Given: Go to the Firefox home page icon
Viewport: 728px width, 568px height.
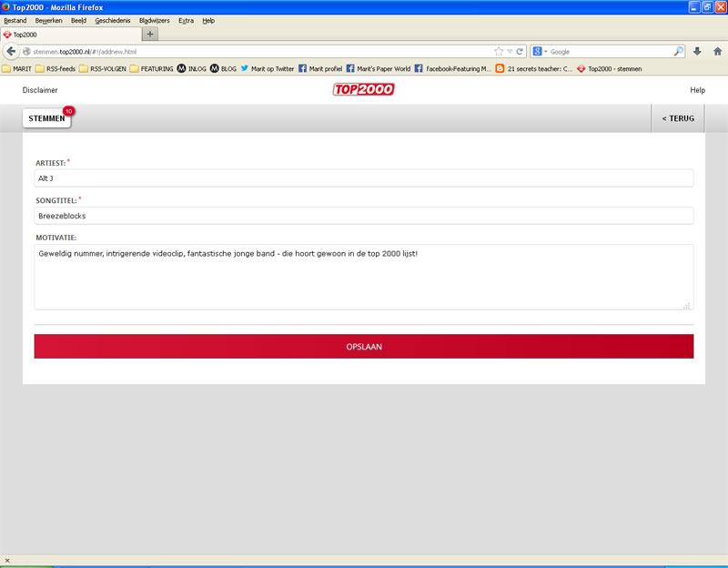Looking at the screenshot, I should 717,51.
